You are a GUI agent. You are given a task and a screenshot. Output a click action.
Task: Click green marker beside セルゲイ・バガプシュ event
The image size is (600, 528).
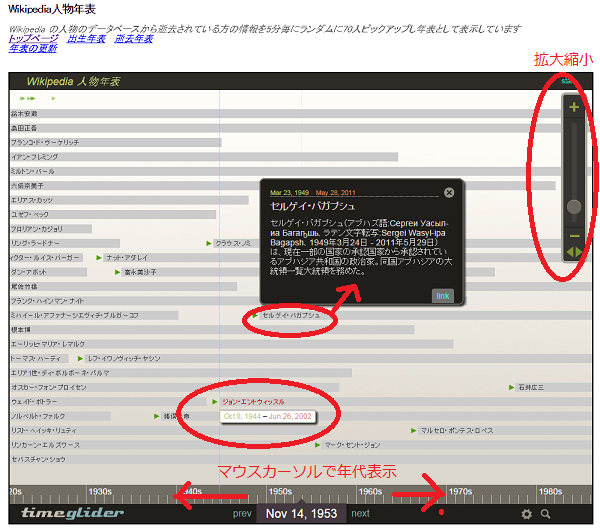pos(255,316)
